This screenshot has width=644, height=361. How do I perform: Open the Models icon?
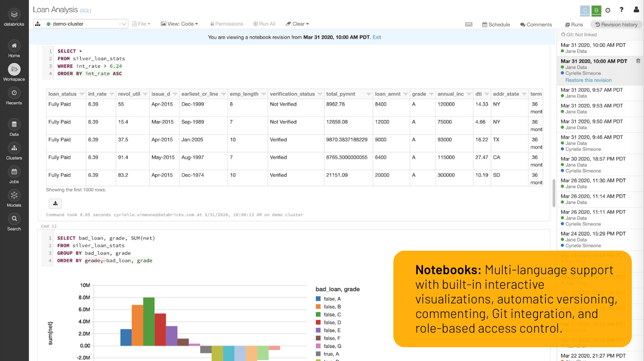point(14,196)
